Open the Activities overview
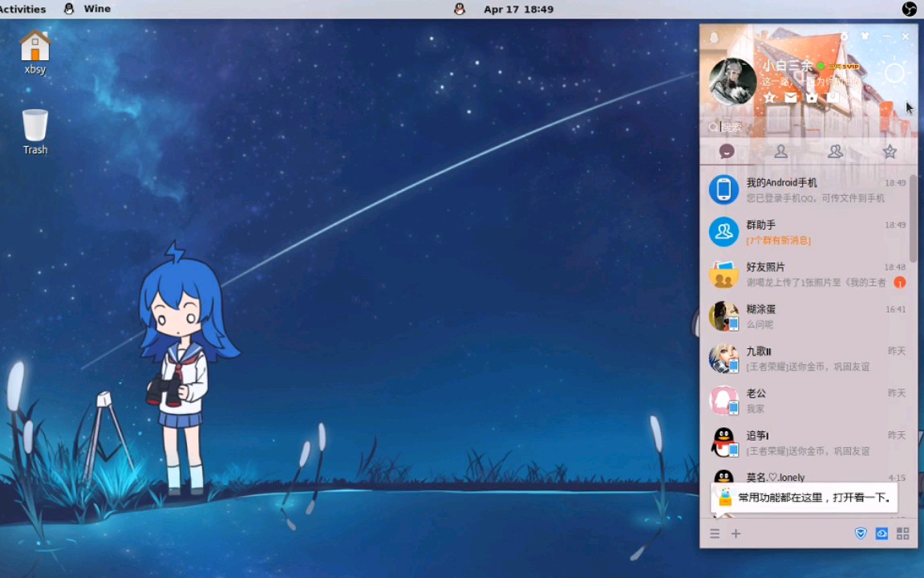 [22, 9]
